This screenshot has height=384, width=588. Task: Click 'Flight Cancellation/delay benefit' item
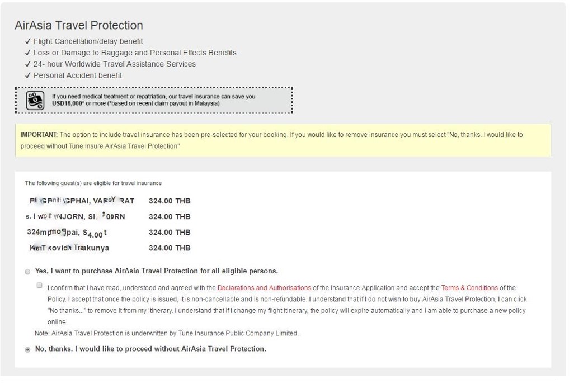(88, 41)
